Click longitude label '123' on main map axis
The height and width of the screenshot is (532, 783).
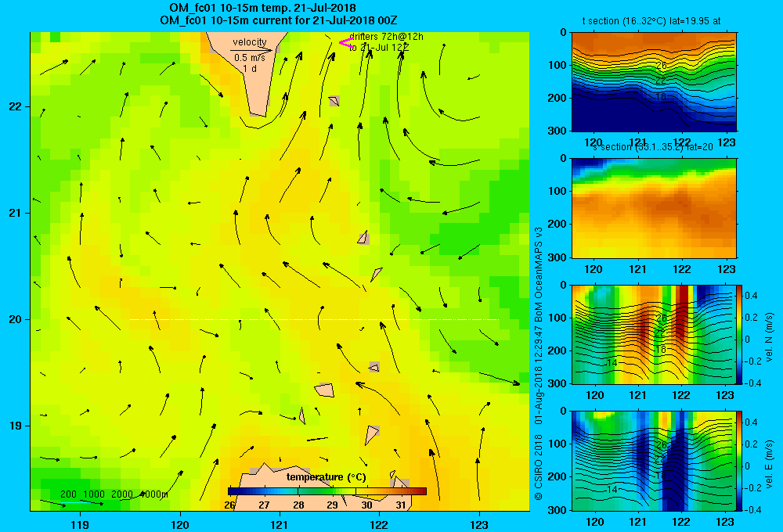[479, 524]
